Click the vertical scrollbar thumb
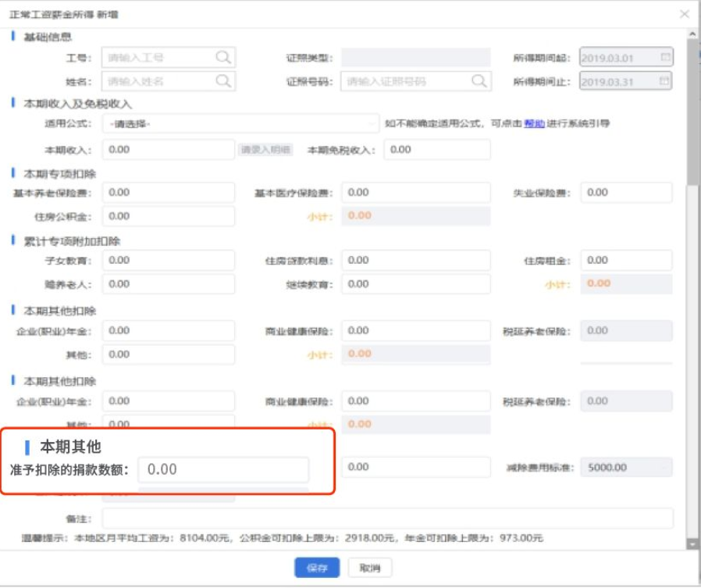This screenshot has height=588, width=701. tap(692, 112)
